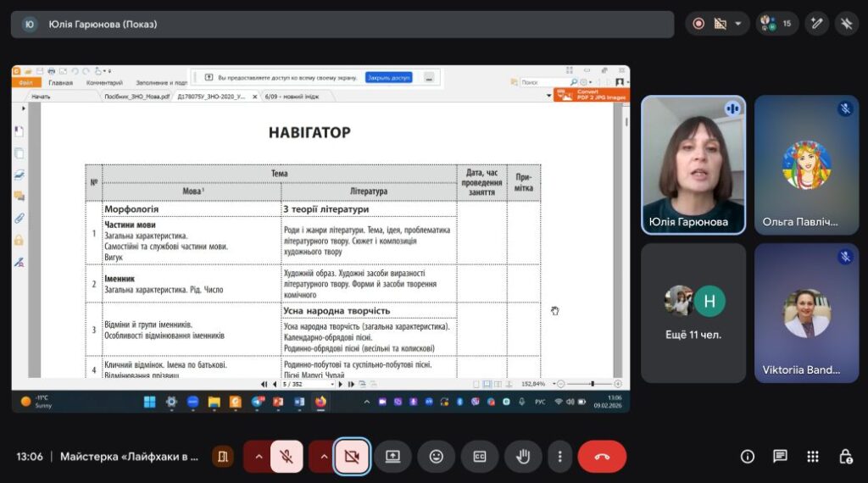Image resolution: width=868 pixels, height=483 pixels.
Task: Show the participants list with 15 people
Action: (x=776, y=24)
